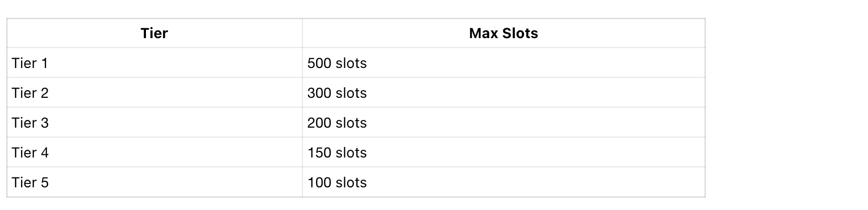Click the Max Slots column header
The image size is (868, 210).
click(x=504, y=33)
